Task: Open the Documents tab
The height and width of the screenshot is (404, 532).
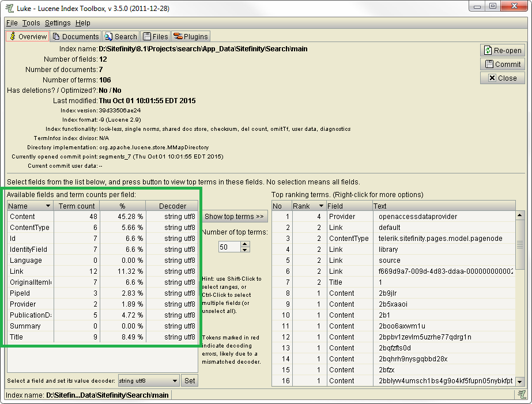Action: click(76, 36)
